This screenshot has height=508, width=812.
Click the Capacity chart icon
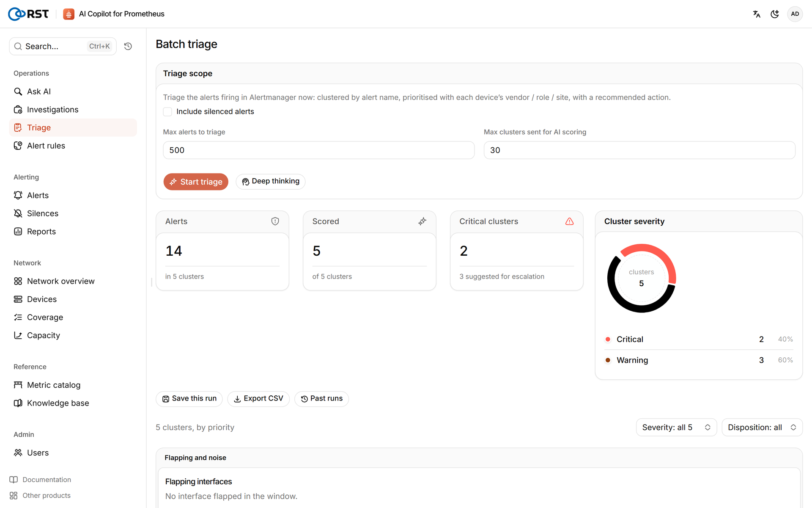(x=18, y=335)
